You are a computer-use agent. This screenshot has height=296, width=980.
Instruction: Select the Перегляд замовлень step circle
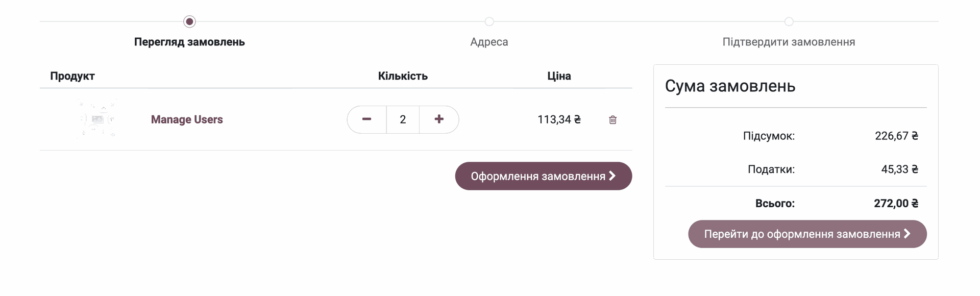189,21
